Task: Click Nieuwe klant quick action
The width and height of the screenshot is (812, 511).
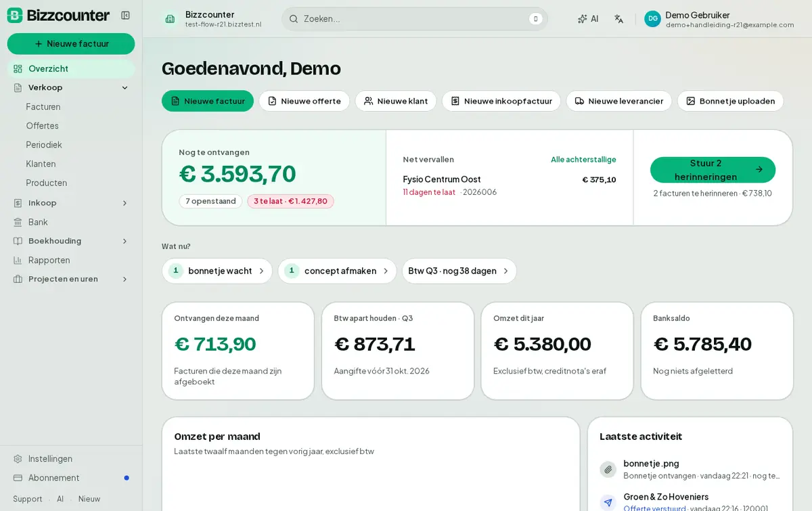Action: 396,101
